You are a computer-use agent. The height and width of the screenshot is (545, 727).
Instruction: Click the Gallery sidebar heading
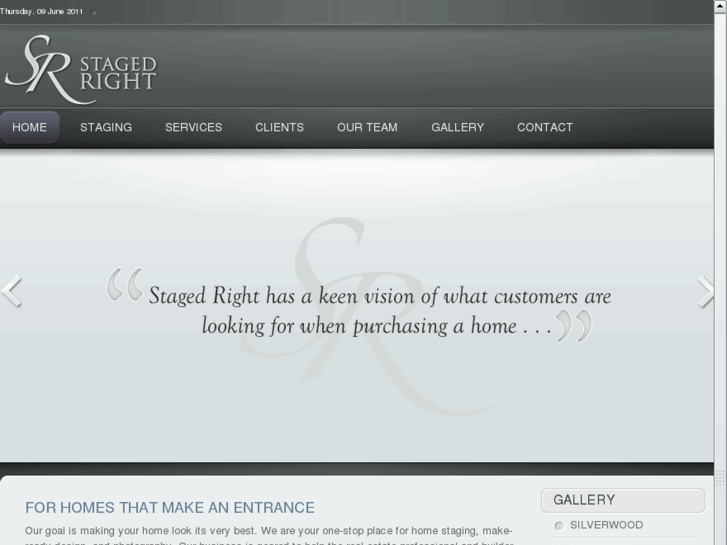click(623, 500)
